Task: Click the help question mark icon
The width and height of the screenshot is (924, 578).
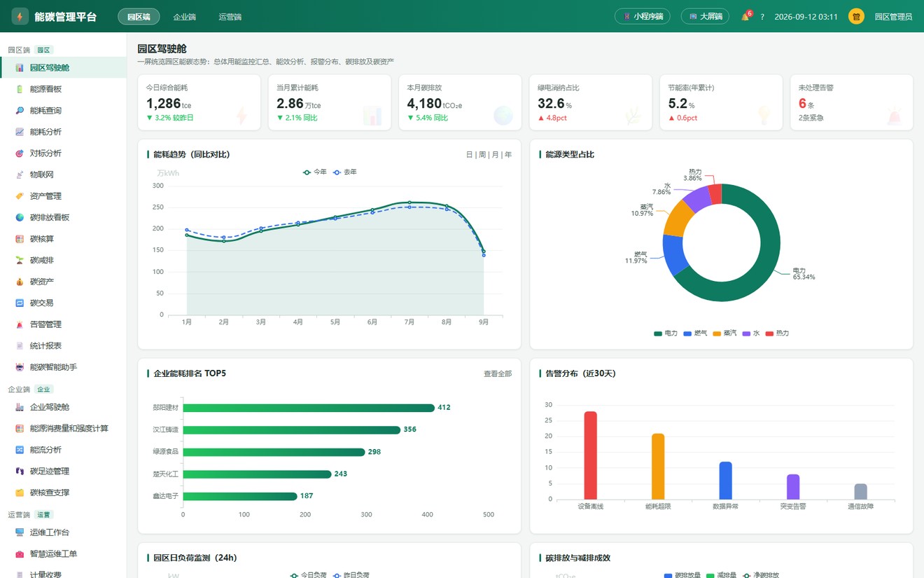Action: (762, 17)
